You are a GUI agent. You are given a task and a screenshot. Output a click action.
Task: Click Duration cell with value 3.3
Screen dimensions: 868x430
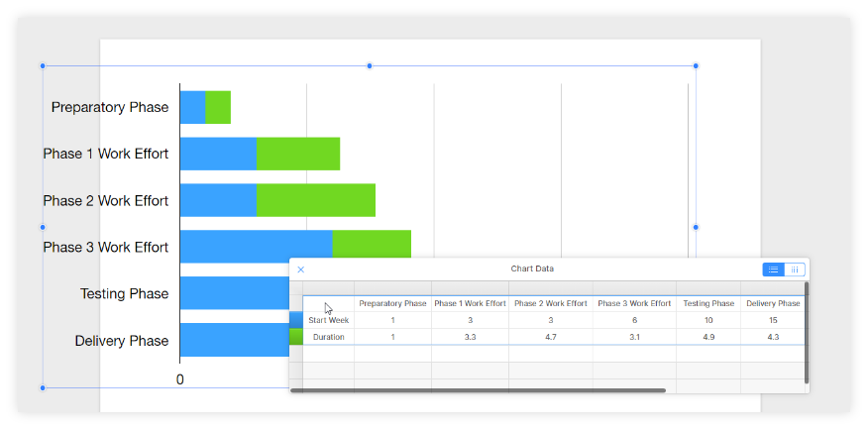(x=470, y=337)
